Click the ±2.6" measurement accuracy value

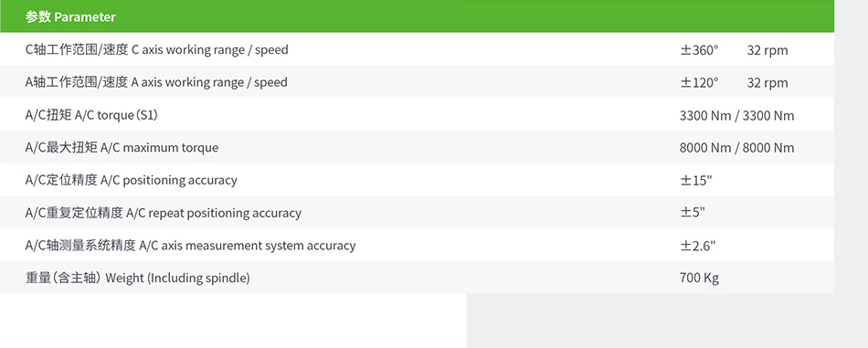point(697,245)
